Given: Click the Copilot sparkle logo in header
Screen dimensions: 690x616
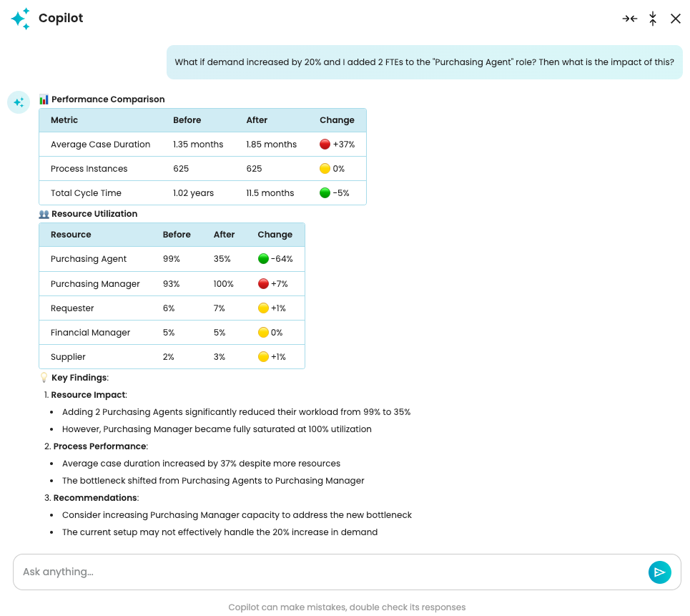Looking at the screenshot, I should click(21, 19).
